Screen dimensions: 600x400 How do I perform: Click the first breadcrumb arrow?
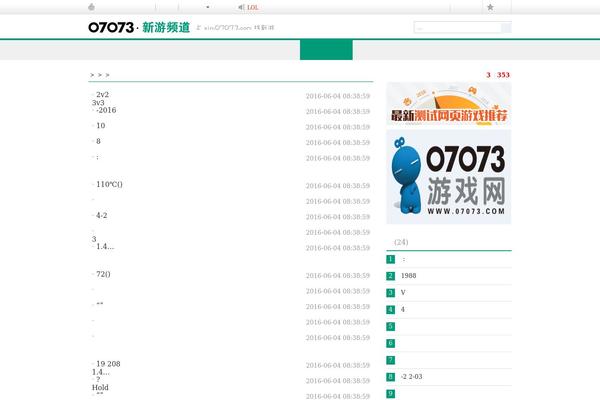click(x=92, y=75)
